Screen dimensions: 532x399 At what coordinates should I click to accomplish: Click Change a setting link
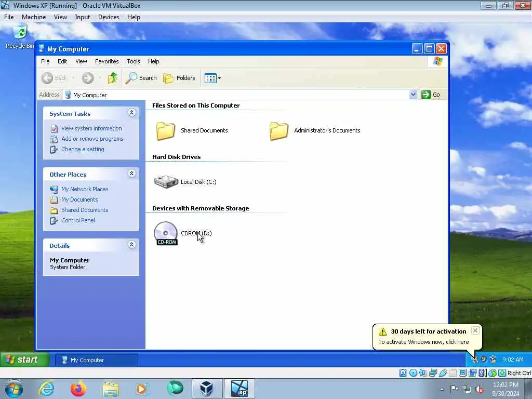[83, 149]
